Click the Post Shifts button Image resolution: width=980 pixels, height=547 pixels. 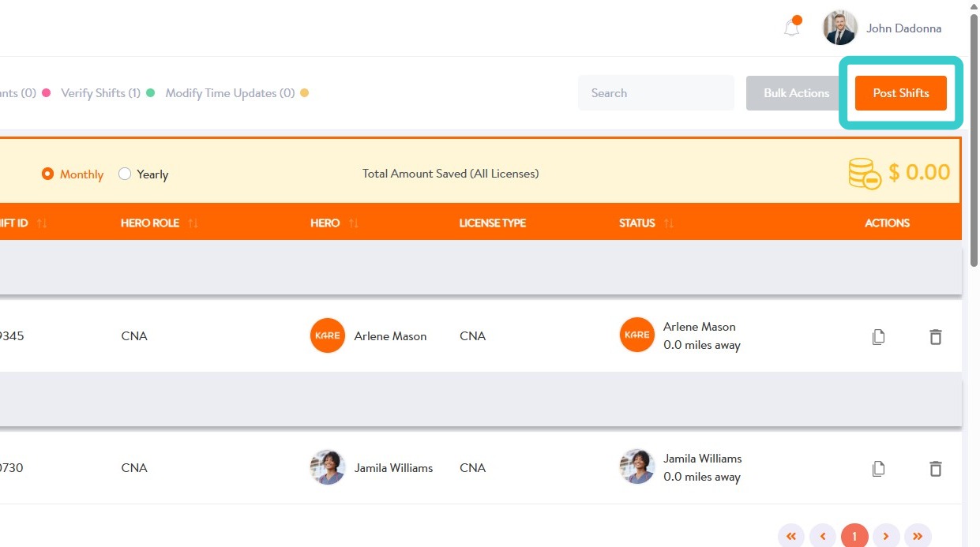(900, 93)
